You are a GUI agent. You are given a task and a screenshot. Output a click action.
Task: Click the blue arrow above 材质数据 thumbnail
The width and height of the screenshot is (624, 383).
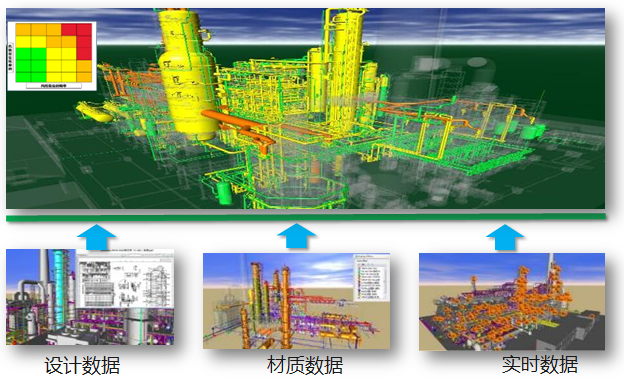pos(296,236)
